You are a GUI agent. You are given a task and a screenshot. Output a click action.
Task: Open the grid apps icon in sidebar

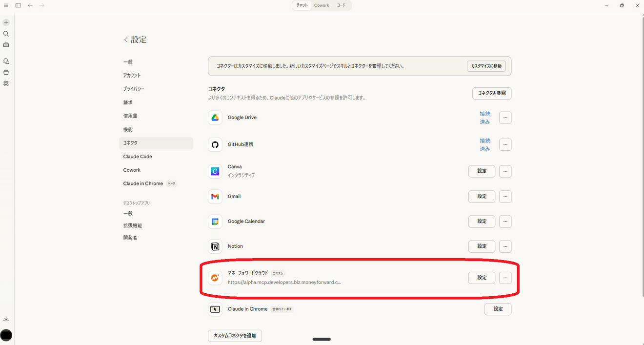6,83
